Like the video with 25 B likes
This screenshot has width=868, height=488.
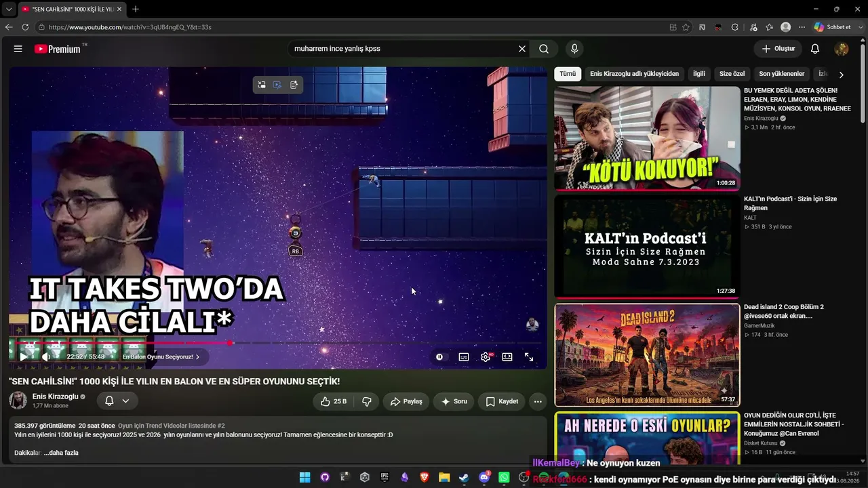pos(334,401)
